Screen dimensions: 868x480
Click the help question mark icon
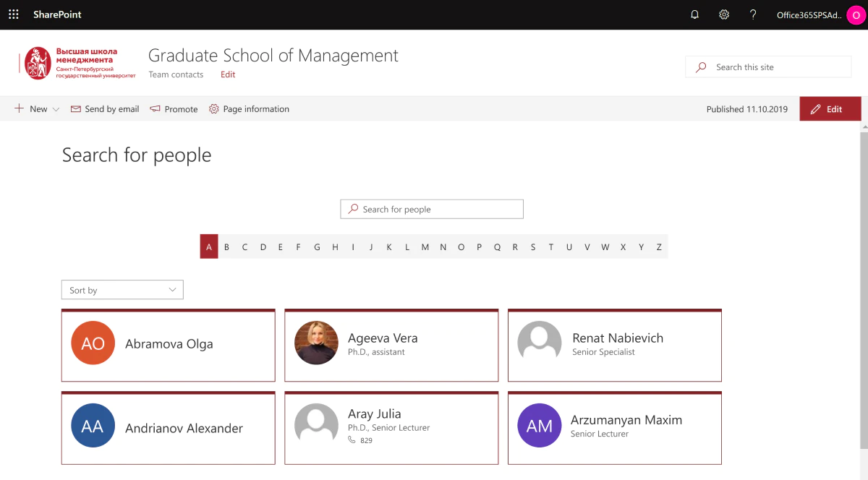click(x=753, y=14)
